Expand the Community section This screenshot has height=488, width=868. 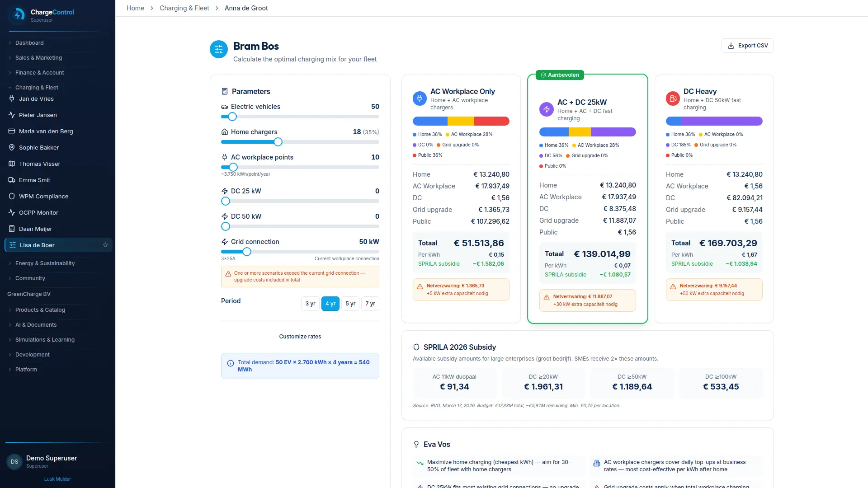[x=30, y=278]
